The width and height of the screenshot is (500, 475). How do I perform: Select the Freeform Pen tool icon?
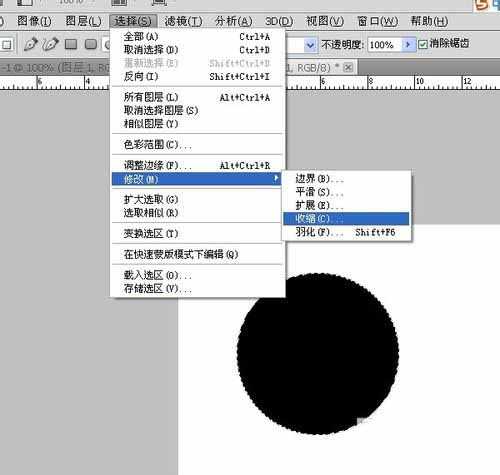coord(50,44)
